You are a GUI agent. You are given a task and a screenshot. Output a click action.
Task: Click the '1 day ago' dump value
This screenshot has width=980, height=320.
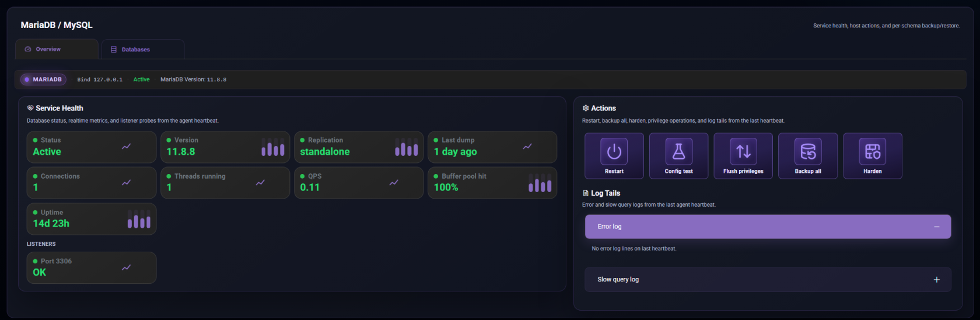pyautogui.click(x=456, y=152)
